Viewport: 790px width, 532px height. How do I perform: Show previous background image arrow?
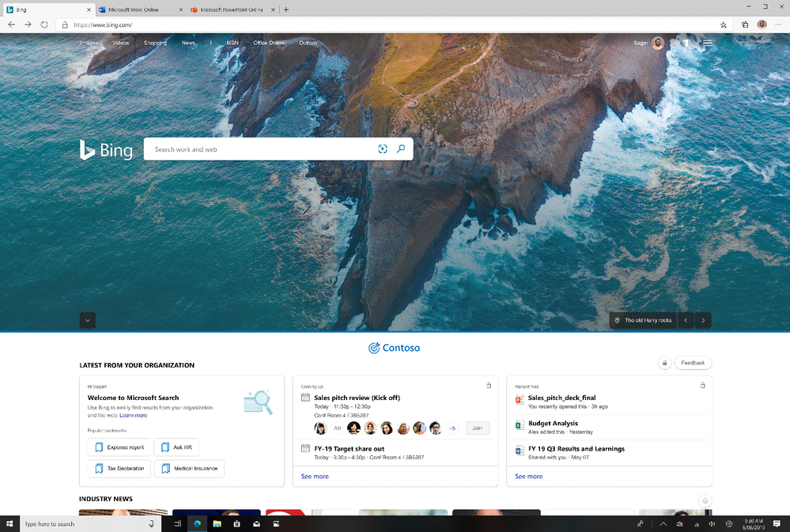coord(686,320)
